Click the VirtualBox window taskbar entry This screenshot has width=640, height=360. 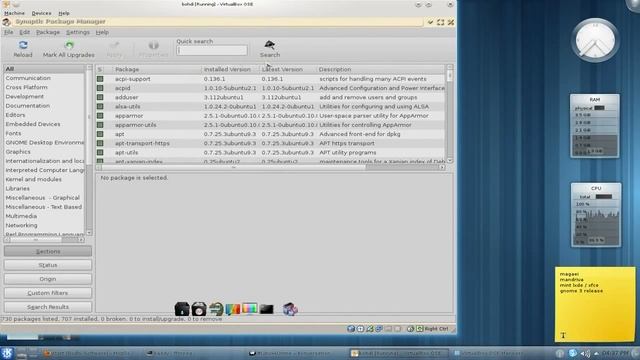(x=399, y=353)
